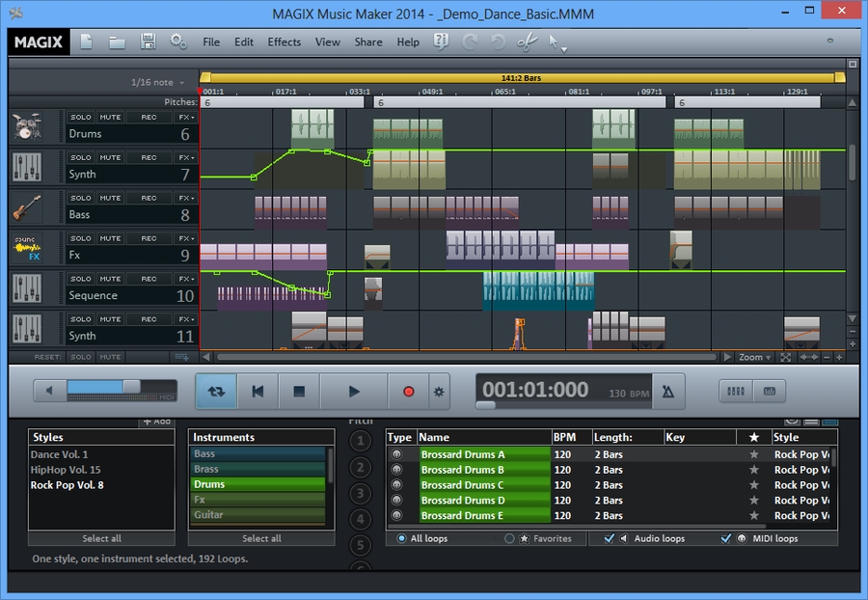Mute the Bass track
Viewport: 868px width, 600px height.
(109, 197)
